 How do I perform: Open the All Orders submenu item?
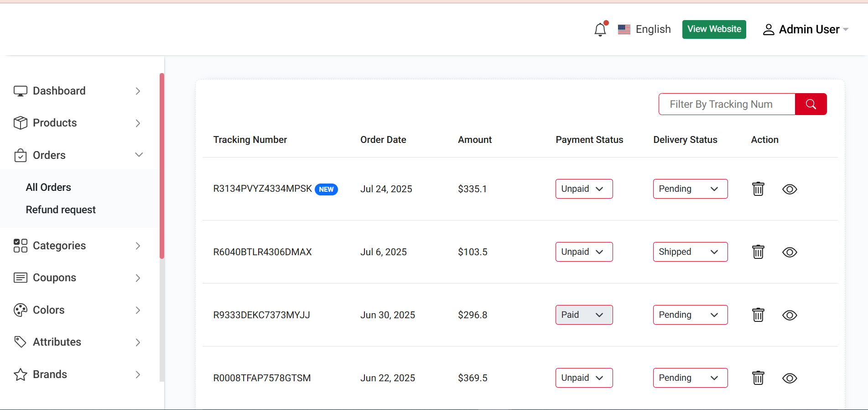click(x=48, y=187)
